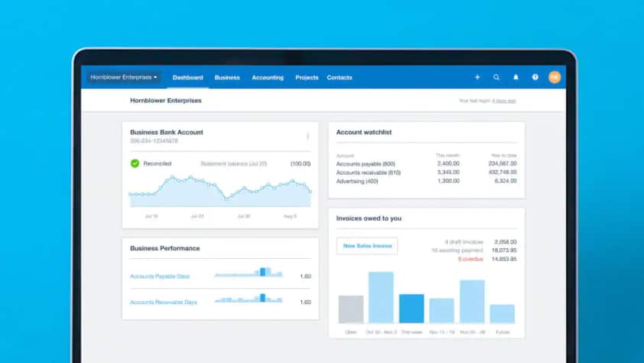Click the grey Older invoices bar
This screenshot has width=644, height=363.
(350, 309)
